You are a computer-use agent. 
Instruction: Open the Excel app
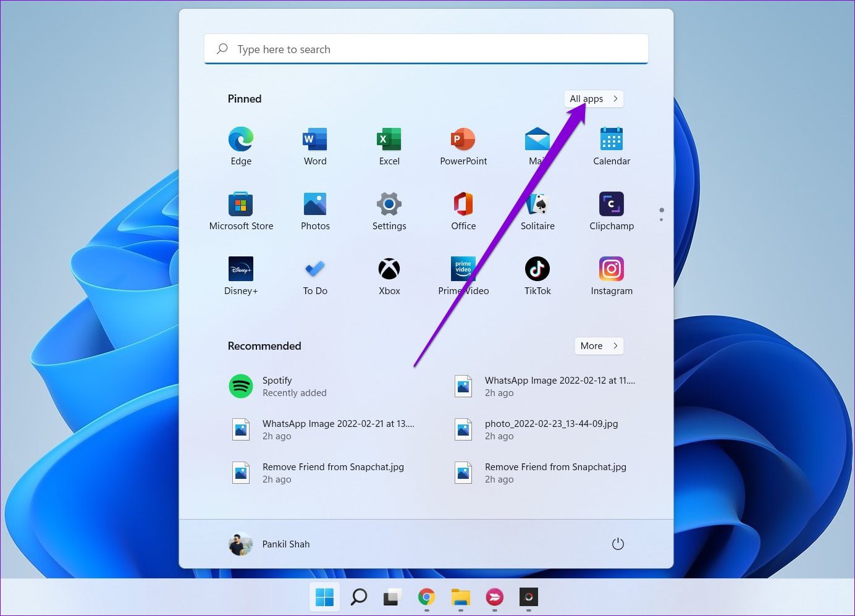[x=389, y=145]
